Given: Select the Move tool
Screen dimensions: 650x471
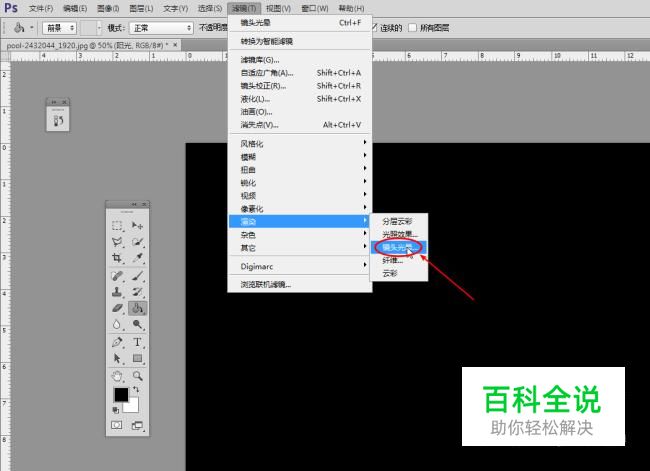Looking at the screenshot, I should pyautogui.click(x=137, y=226).
